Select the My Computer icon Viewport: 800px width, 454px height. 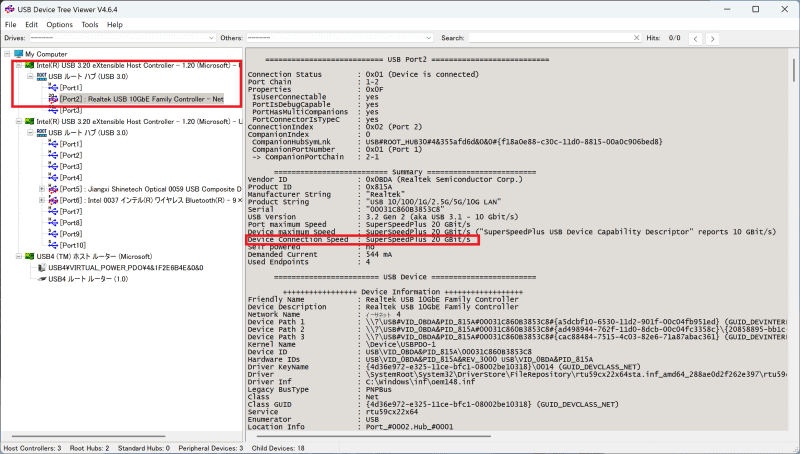pyautogui.click(x=19, y=54)
